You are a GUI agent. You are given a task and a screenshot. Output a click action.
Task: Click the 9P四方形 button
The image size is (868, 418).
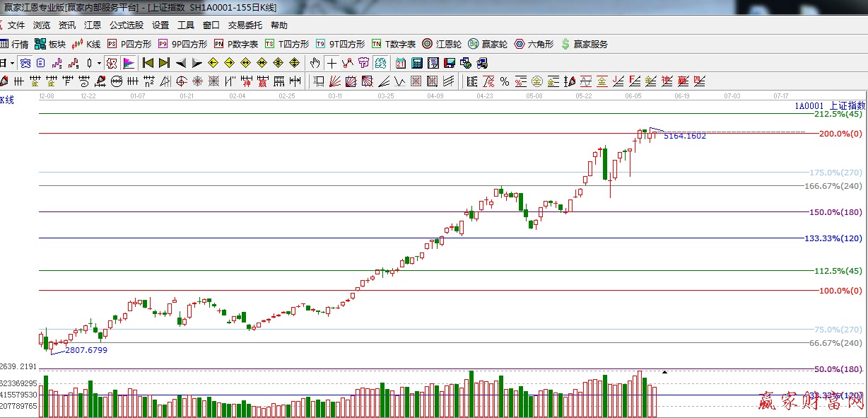coord(182,44)
